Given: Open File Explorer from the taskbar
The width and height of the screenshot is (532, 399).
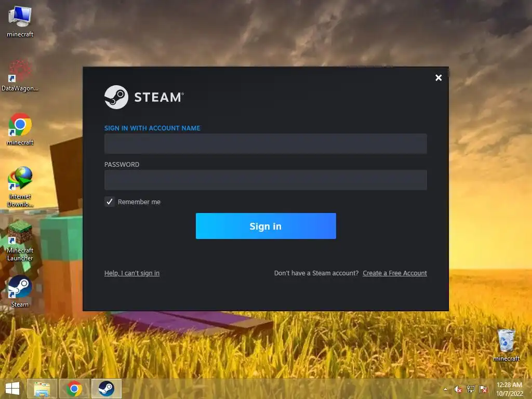Looking at the screenshot, I should [x=42, y=389].
